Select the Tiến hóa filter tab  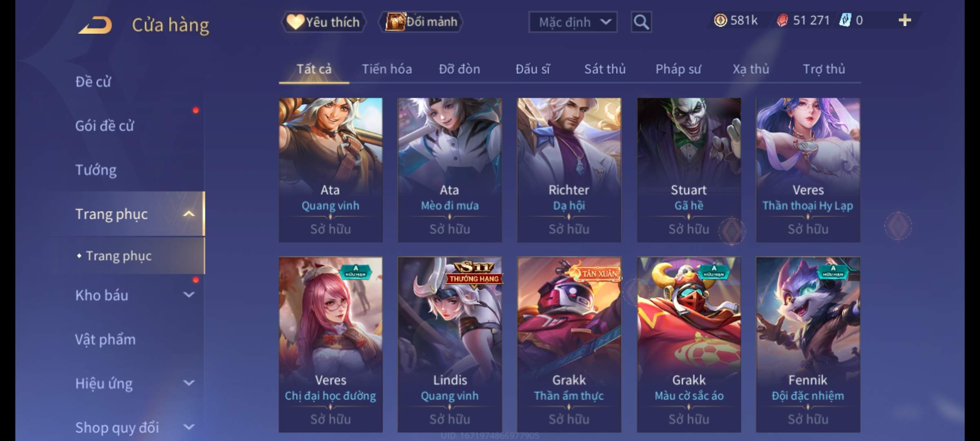[x=387, y=69]
